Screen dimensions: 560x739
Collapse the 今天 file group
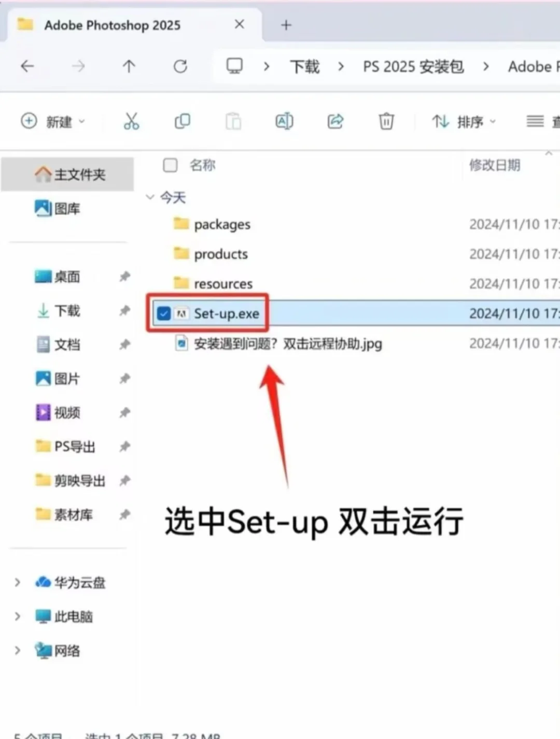150,197
